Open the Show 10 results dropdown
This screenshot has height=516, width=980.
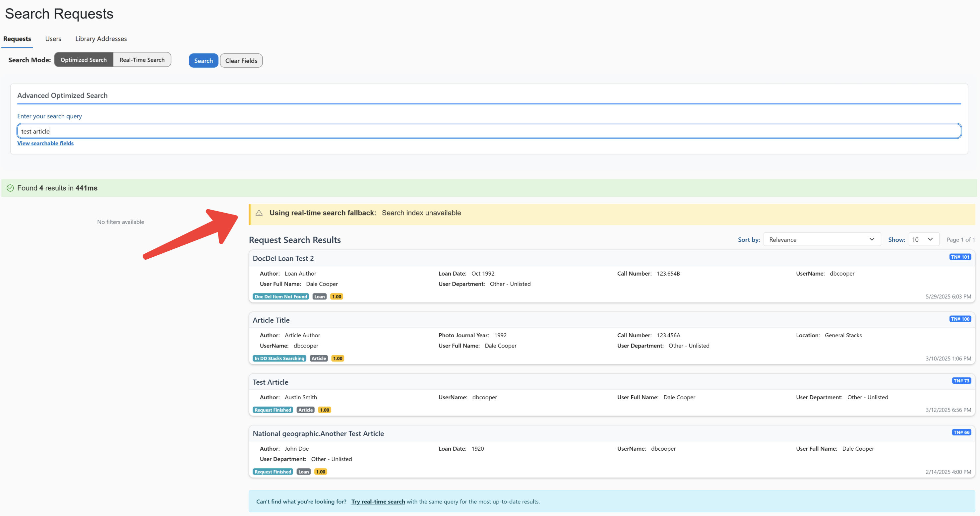(x=923, y=239)
